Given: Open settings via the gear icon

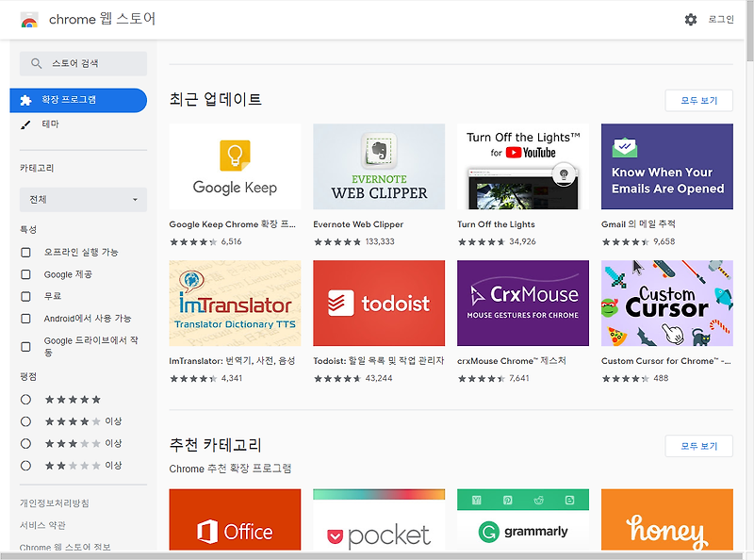Looking at the screenshot, I should pos(691,20).
